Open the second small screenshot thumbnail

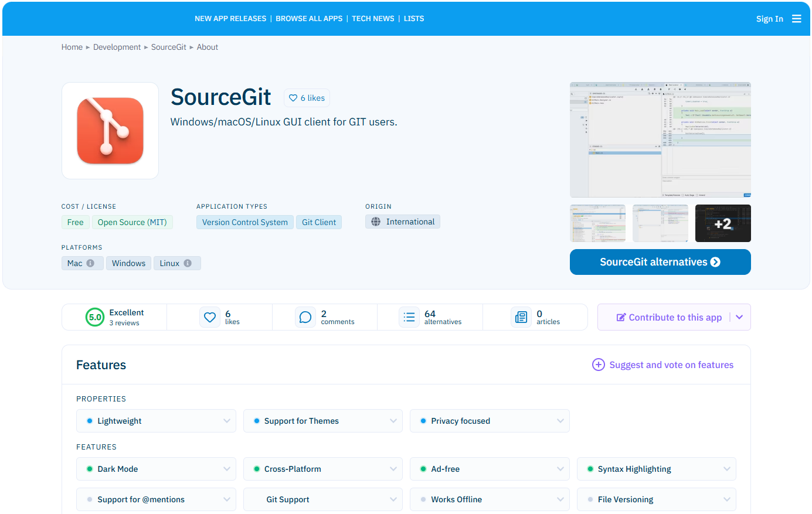coord(660,223)
